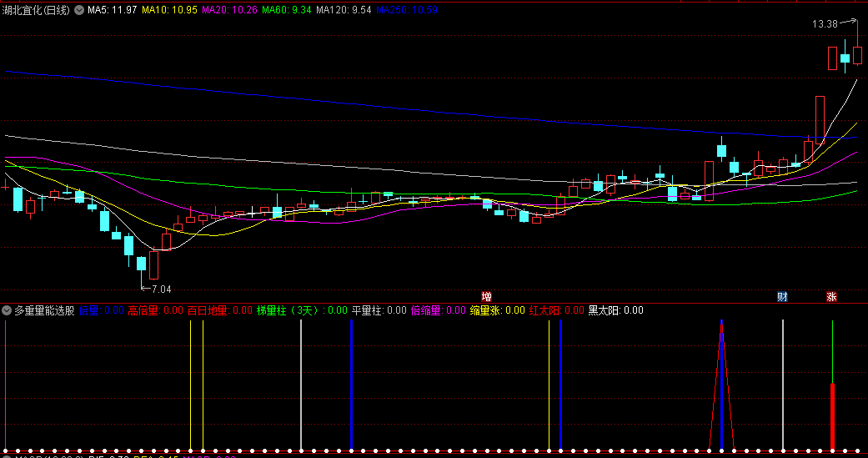Select the 红太阳: 0.00 value label
The width and height of the screenshot is (868, 458).
coord(556,310)
